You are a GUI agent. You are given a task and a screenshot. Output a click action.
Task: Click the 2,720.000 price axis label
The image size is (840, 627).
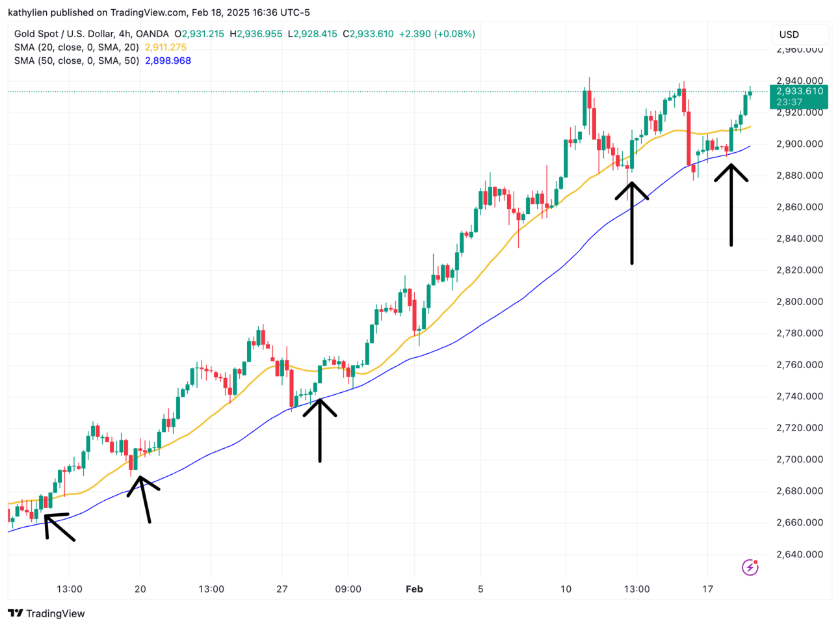800,428
